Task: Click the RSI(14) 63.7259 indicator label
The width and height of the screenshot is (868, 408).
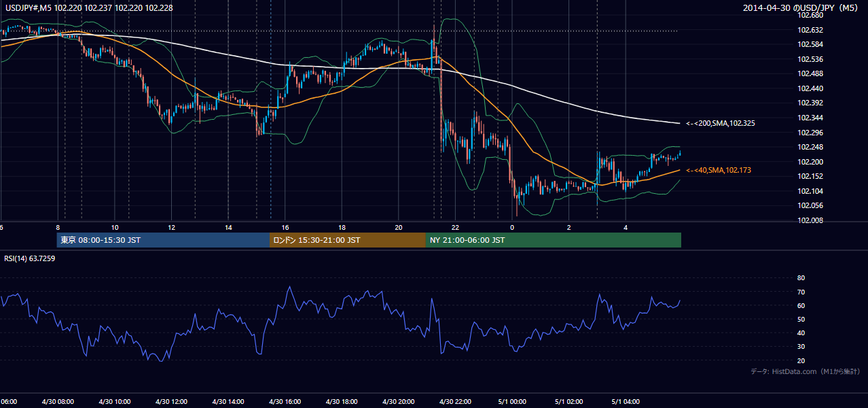Action: coord(30,258)
